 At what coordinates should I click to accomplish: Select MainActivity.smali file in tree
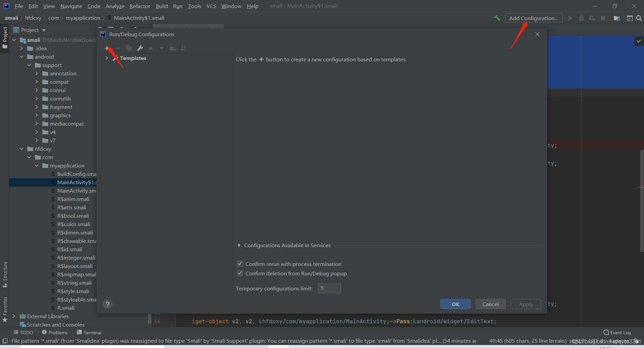[x=76, y=191]
